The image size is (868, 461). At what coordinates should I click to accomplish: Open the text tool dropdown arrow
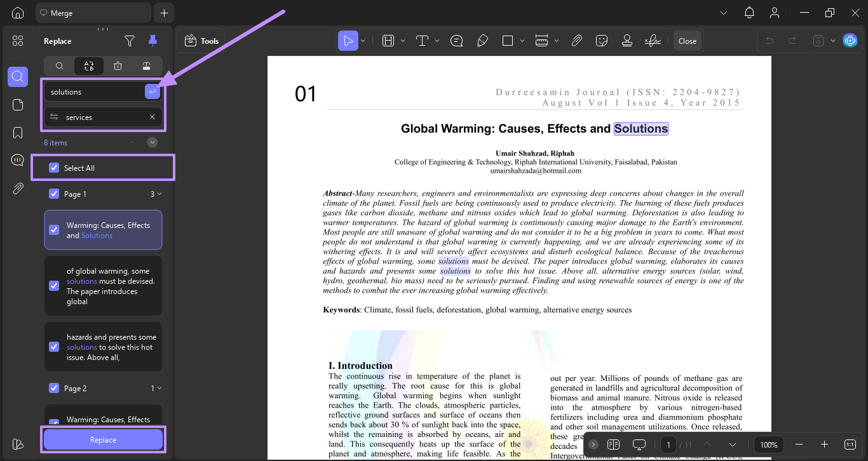[x=437, y=41]
